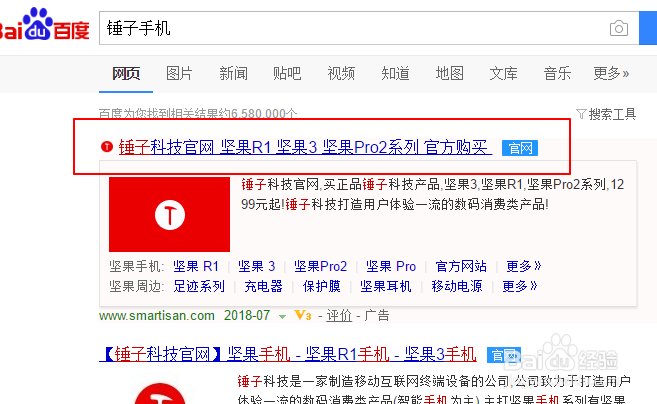Click 更多» in the 坚果手机 row

click(524, 267)
